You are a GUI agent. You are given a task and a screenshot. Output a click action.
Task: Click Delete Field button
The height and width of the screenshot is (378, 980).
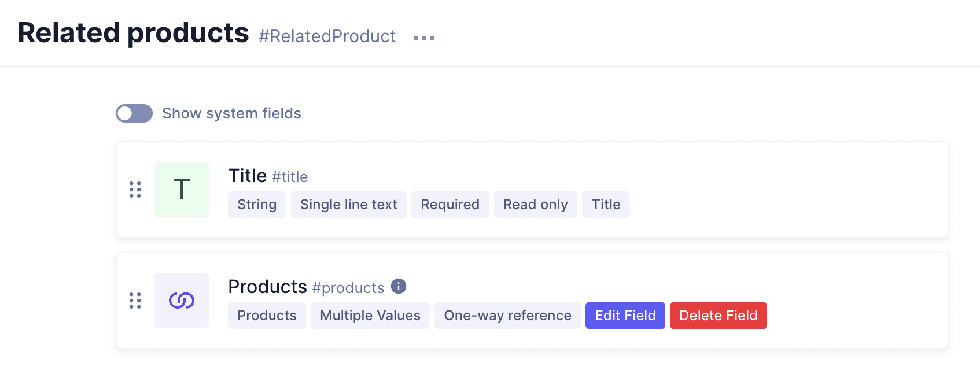tap(718, 316)
